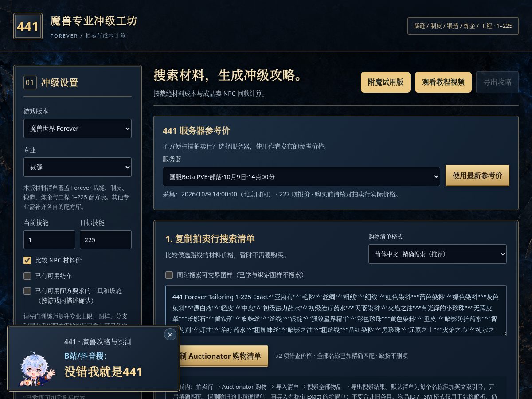Click the 导出攻略 button
Image resolution: width=532 pixels, height=399 pixels.
click(497, 82)
